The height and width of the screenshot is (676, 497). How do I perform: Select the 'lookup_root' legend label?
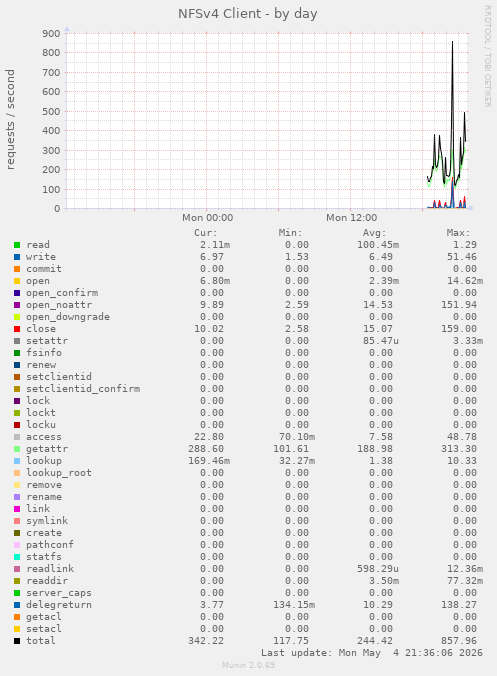[59, 473]
